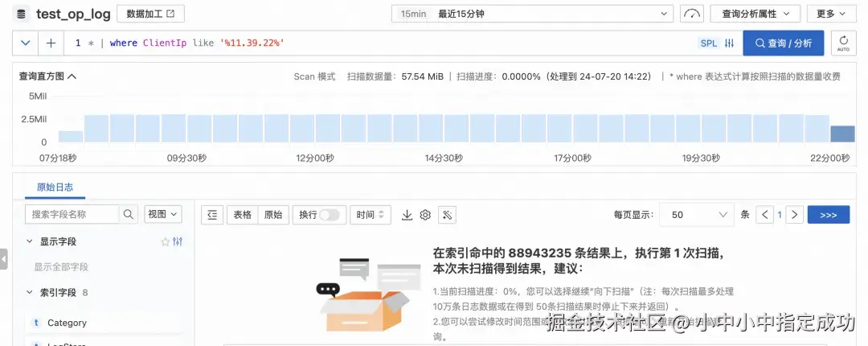The image size is (868, 346).
Task: Click 显示全部字段 text
Action: coord(61,266)
